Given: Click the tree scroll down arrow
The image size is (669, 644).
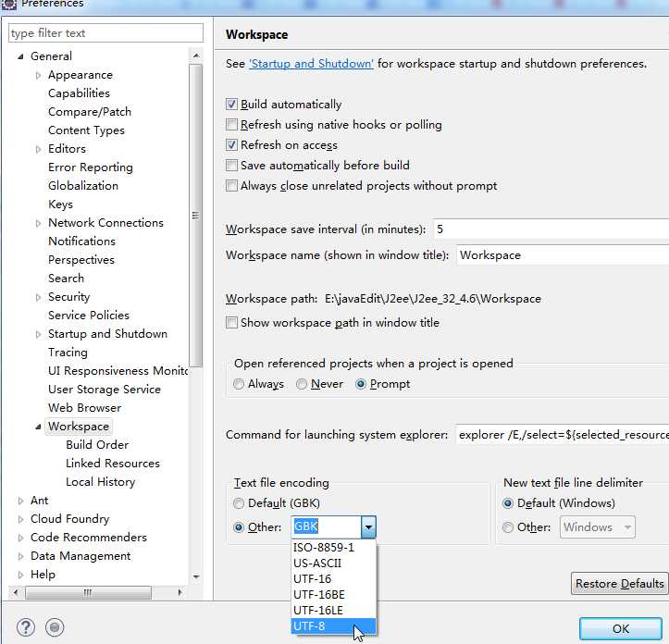Looking at the screenshot, I should pos(196,577).
